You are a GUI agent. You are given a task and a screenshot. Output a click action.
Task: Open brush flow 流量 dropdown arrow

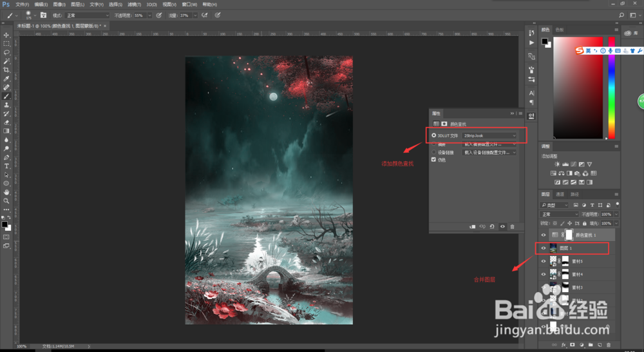(195, 15)
